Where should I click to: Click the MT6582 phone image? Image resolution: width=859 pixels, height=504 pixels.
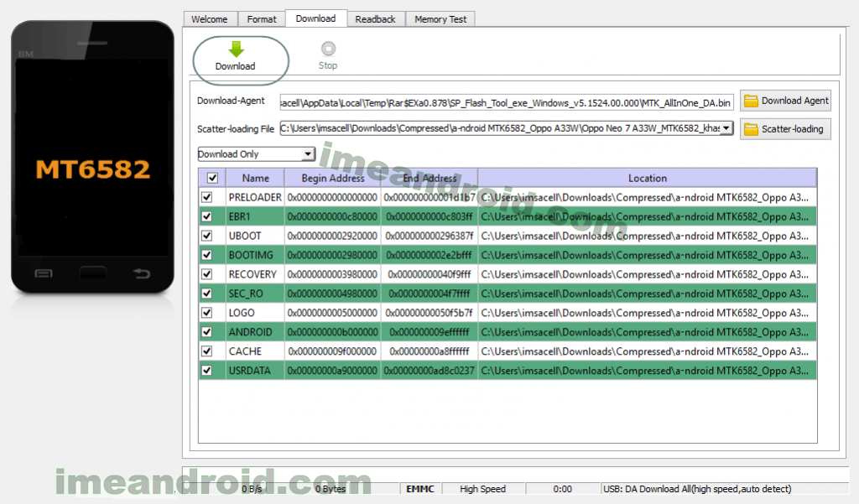tap(92, 158)
